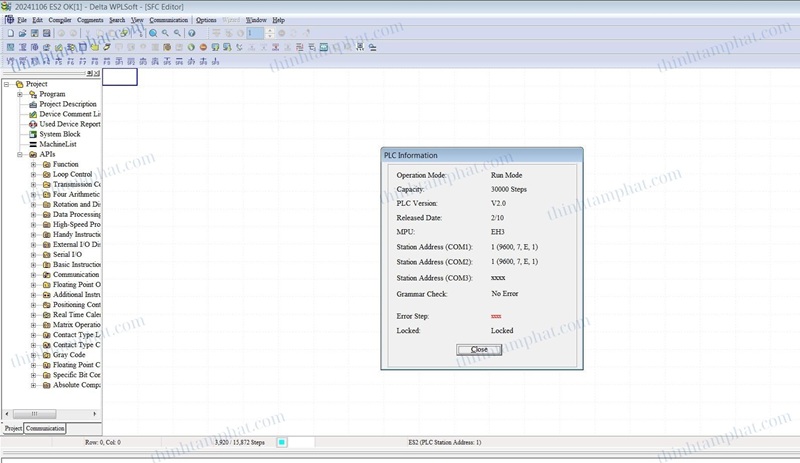Close the PLC Information dialog
This screenshot has width=800, height=463.
pyautogui.click(x=479, y=349)
